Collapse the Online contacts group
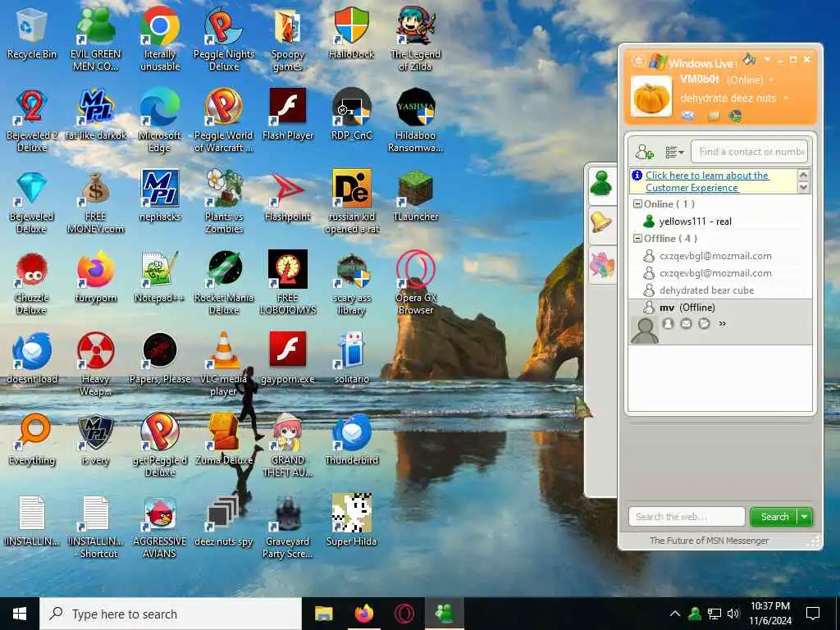 click(637, 204)
